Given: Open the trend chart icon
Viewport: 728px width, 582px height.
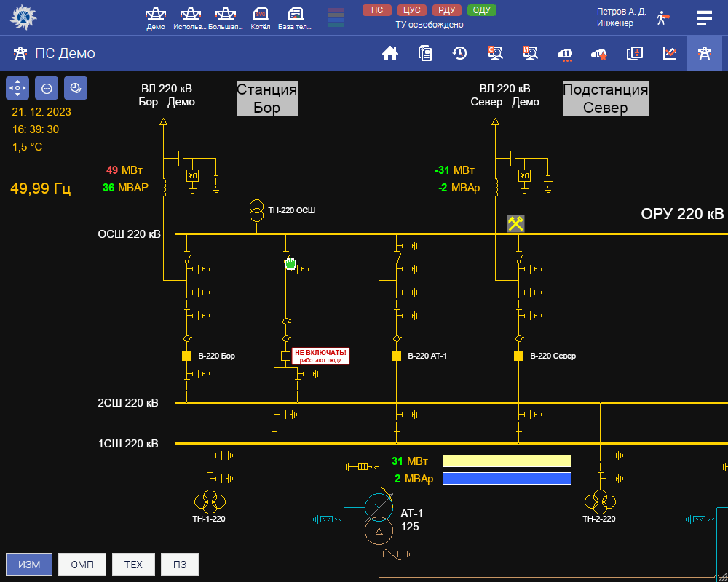Looking at the screenshot, I should point(670,53).
